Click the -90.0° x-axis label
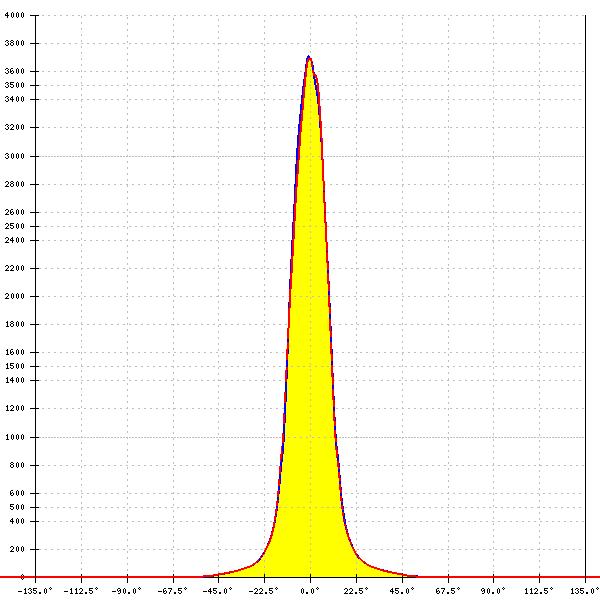The width and height of the screenshot is (600, 600). tap(126, 591)
